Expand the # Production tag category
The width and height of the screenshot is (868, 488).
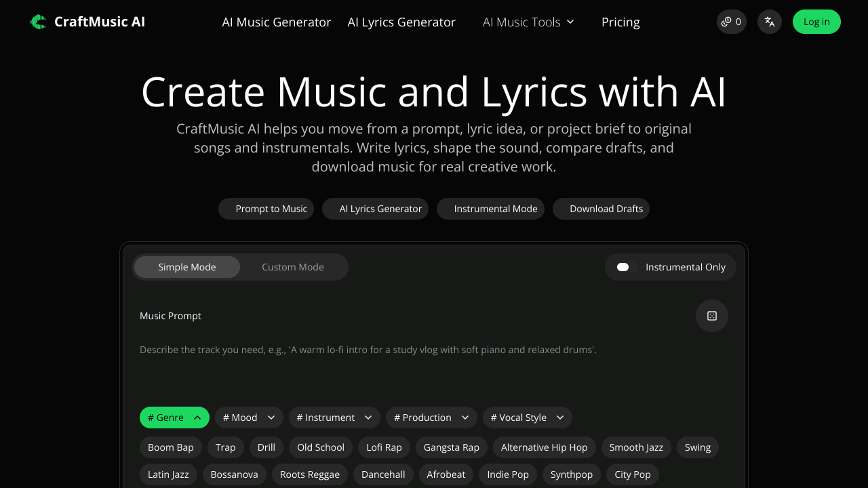tap(431, 418)
